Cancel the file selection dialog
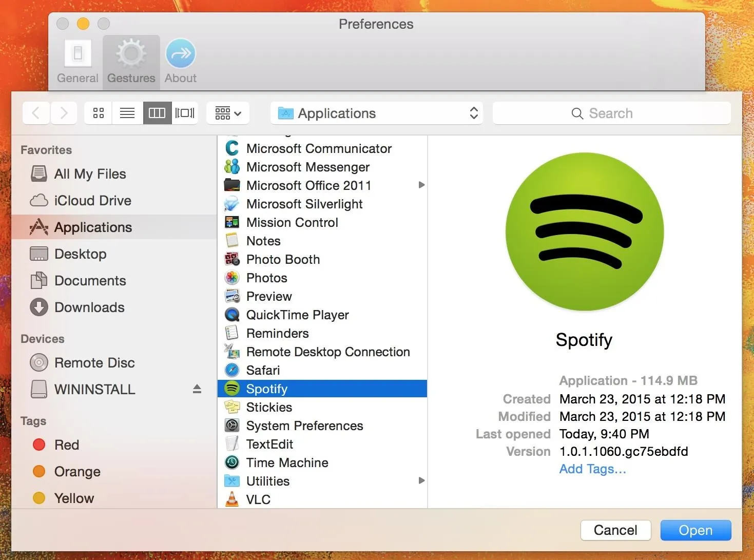 click(x=615, y=530)
